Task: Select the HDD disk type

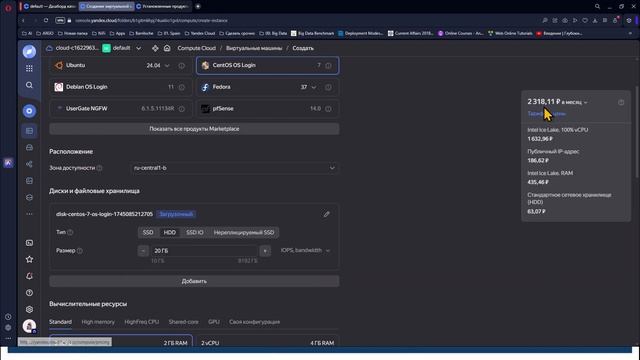Action: (x=169, y=232)
